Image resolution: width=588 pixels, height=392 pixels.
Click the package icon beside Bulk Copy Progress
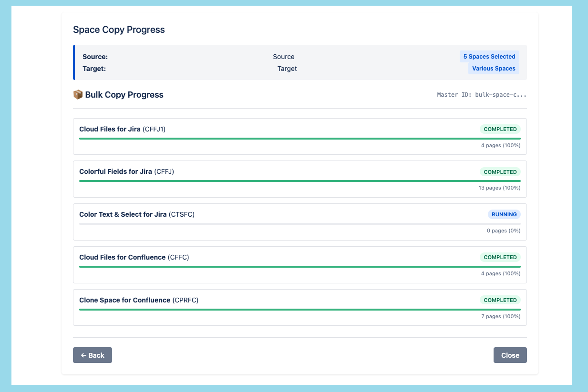[x=78, y=95]
